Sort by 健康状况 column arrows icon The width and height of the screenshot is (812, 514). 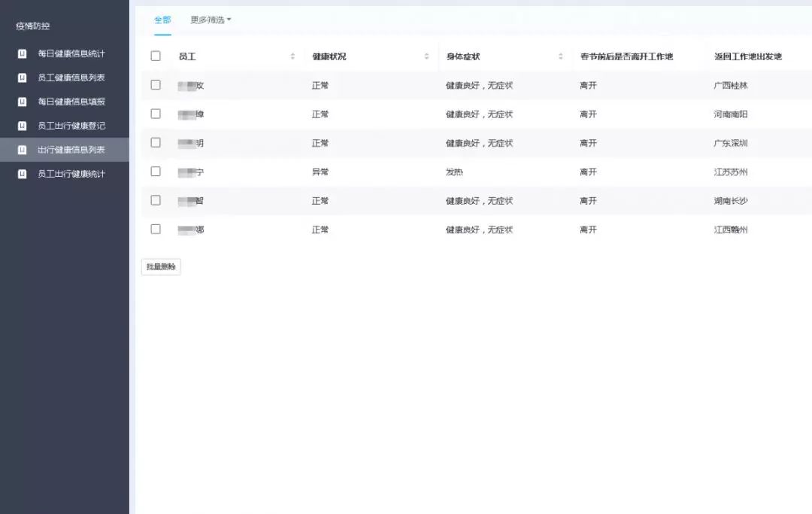(x=426, y=56)
